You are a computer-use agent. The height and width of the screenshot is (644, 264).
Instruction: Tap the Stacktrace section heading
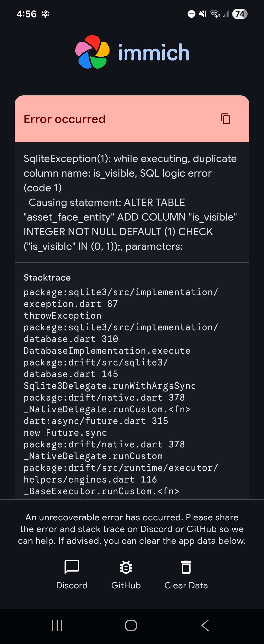[x=47, y=278]
